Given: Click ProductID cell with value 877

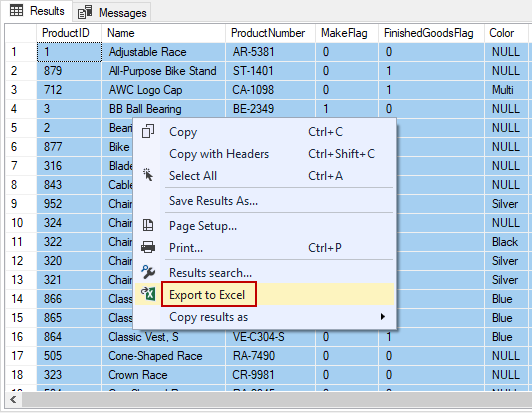Looking at the screenshot, I should 69,147.
